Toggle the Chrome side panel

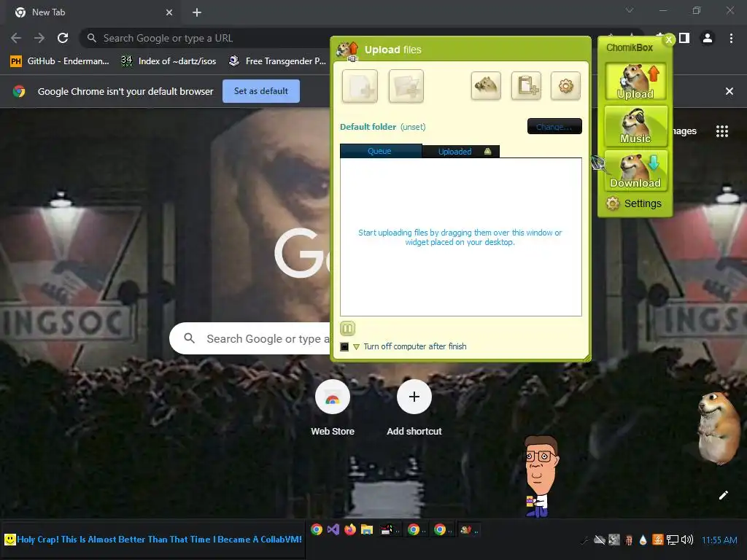684,38
